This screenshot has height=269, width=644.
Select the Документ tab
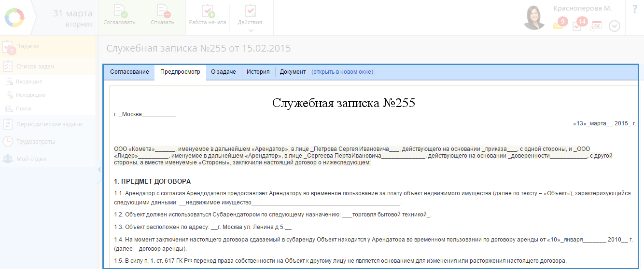click(293, 72)
